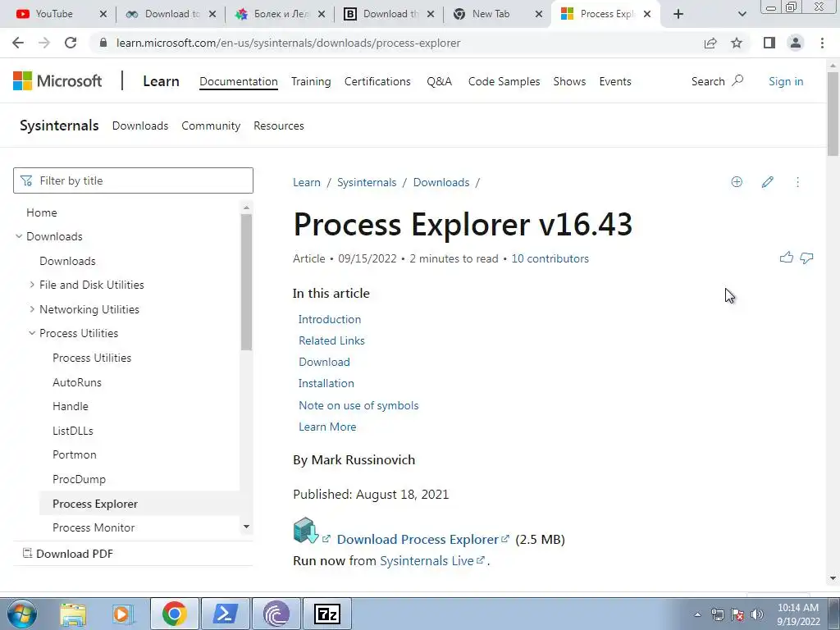This screenshot has width=840, height=630.
Task: Open Sysinternals Resources link
Action: click(279, 126)
